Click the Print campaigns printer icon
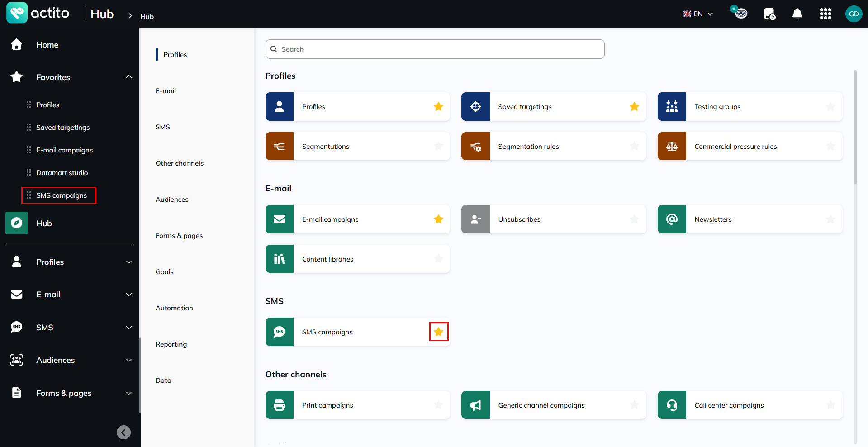 pos(280,405)
